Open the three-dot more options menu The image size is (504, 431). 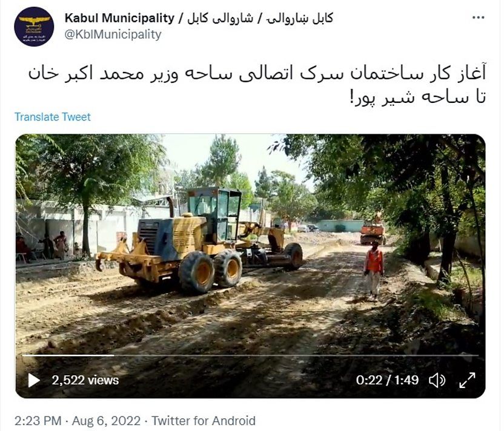(479, 18)
